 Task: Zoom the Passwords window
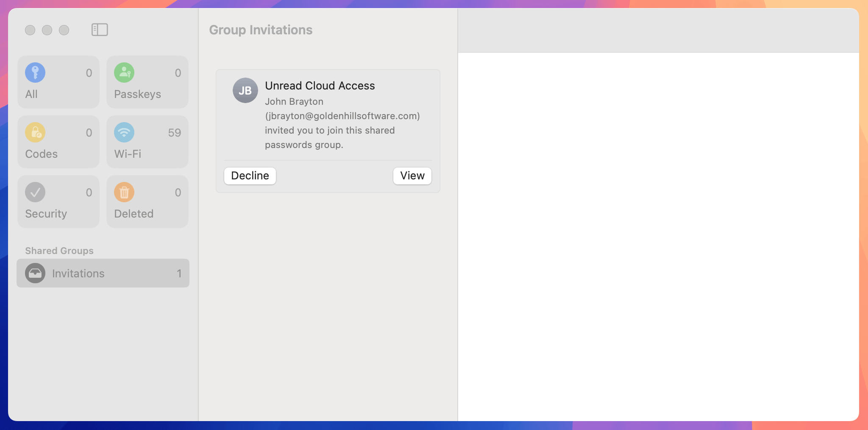(x=64, y=30)
